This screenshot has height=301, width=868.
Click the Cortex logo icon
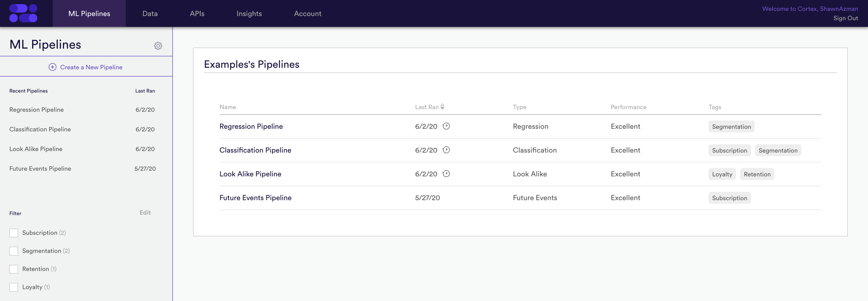23,13
